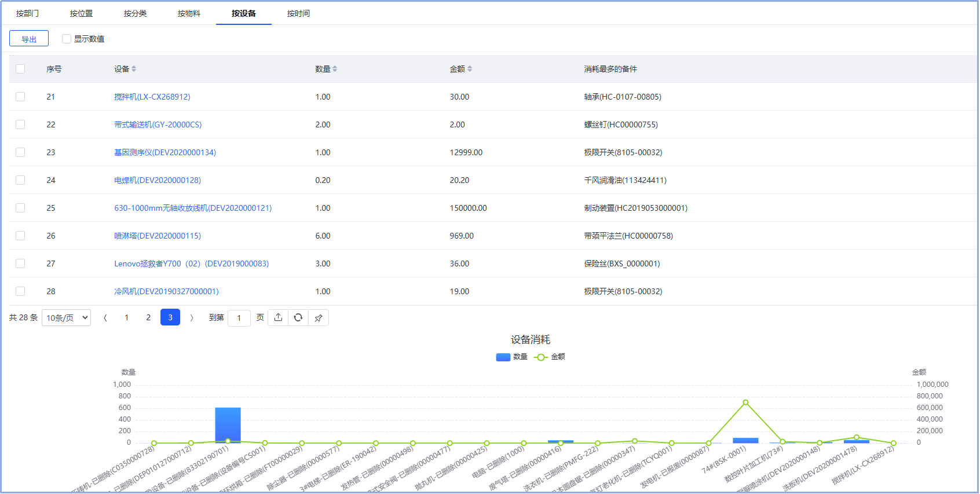Toggle the blue 数量 legend swatch
Image resolution: width=980 pixels, height=494 pixels.
[x=503, y=357]
